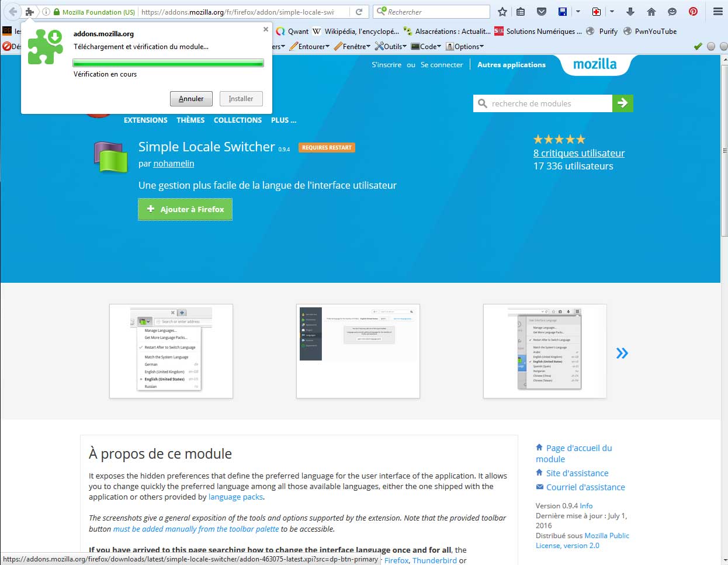
Task: Open the Alsacréations bookmark
Action: [x=447, y=32]
